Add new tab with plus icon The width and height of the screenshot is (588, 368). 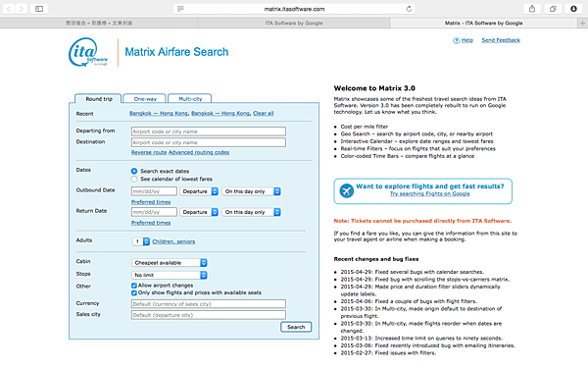[582, 23]
